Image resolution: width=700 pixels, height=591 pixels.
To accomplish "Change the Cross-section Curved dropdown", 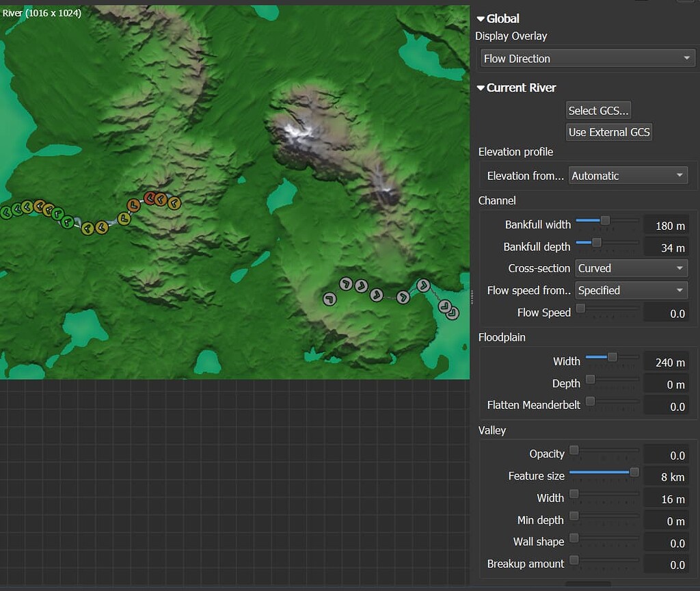I will click(631, 269).
